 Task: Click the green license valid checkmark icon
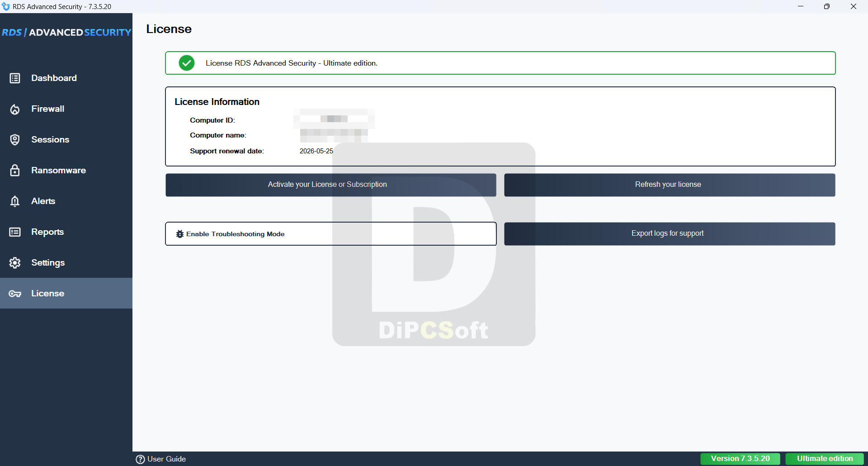(x=187, y=63)
